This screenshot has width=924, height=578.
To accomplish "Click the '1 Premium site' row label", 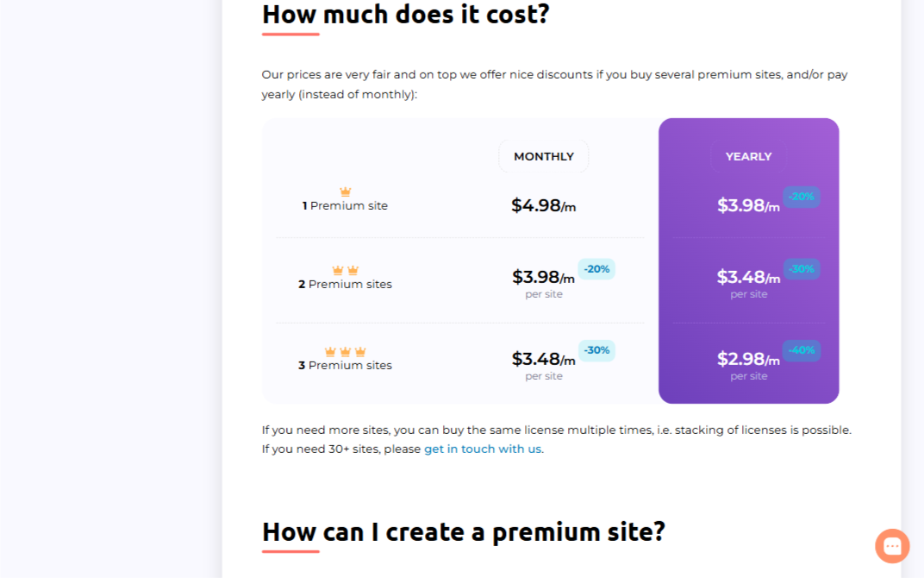I will tap(346, 206).
